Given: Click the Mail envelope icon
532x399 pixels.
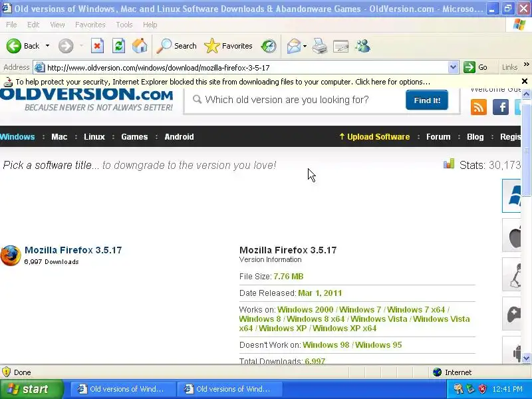Looking at the screenshot, I should [294, 46].
